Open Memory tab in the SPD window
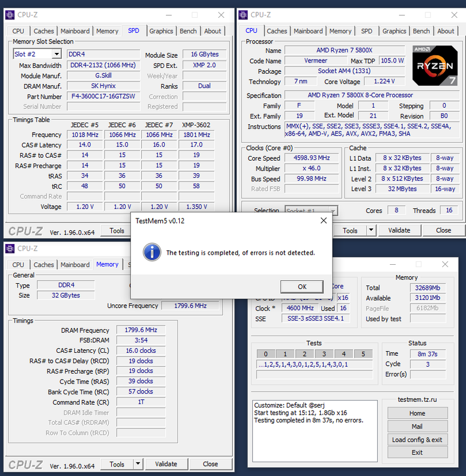 coord(107,31)
